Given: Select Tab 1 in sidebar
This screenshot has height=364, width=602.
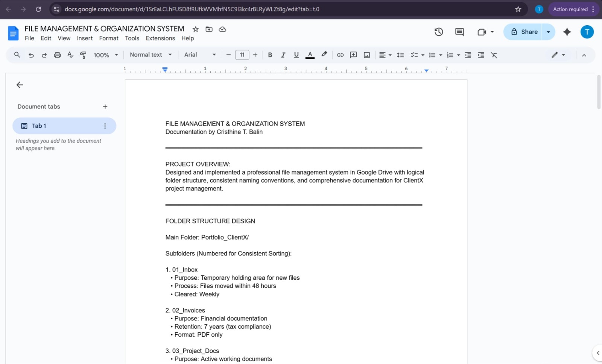Looking at the screenshot, I should point(64,126).
